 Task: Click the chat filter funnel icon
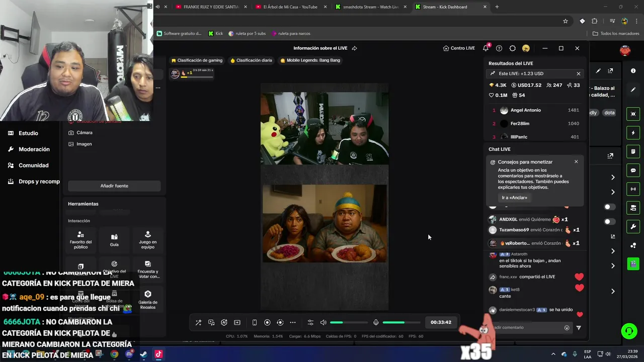click(579, 328)
